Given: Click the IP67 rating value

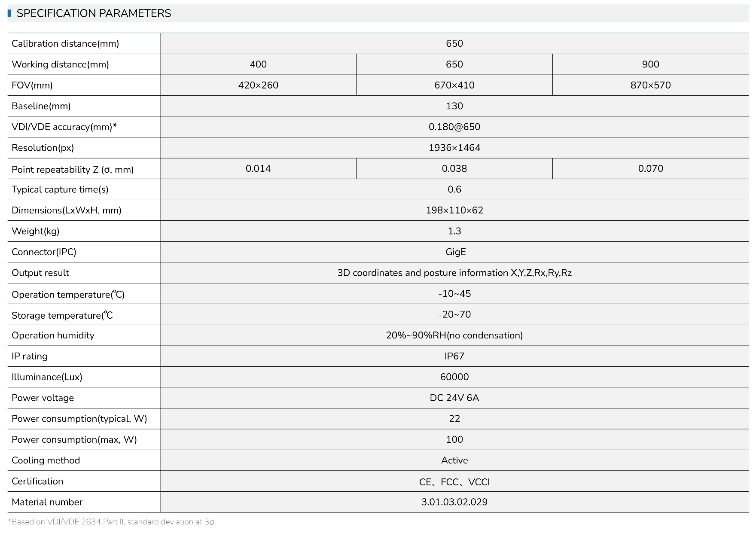Looking at the screenshot, I should pyautogui.click(x=454, y=356).
